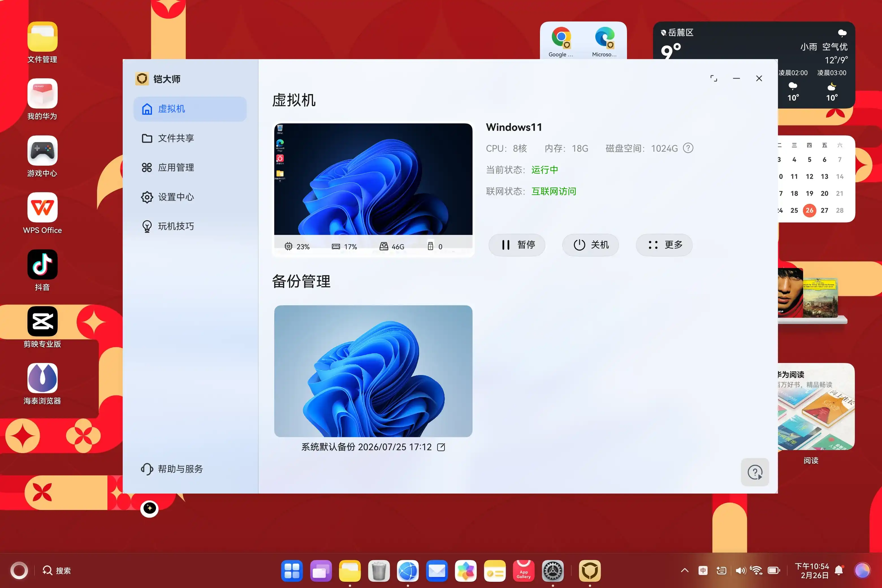Select the 系统默认备份 backup thumbnail

click(x=373, y=371)
